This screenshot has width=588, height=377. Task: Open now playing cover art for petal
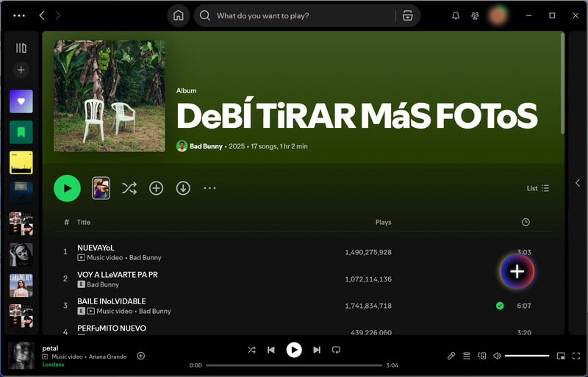21,356
